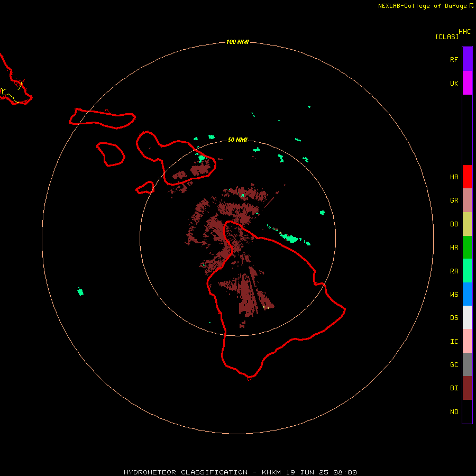Viewport: 476px width, 476px height.
Task: Click the [CLAS] legend heading
Action: [x=447, y=36]
